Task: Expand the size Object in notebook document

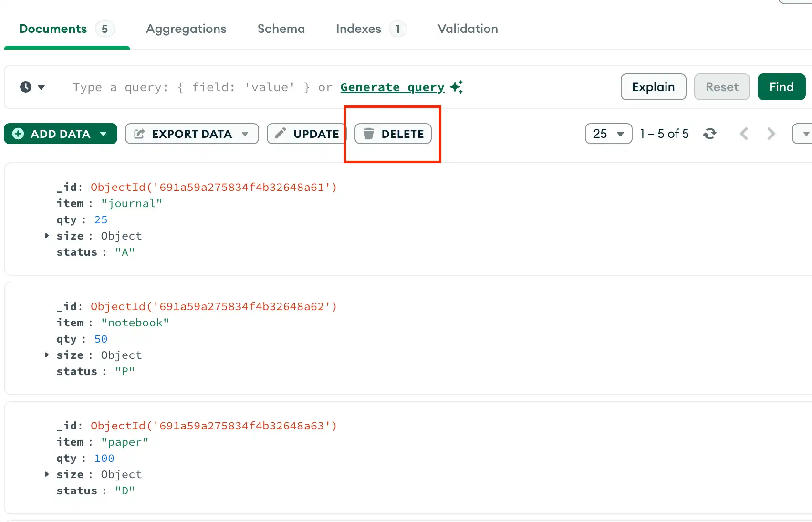Action: click(46, 355)
